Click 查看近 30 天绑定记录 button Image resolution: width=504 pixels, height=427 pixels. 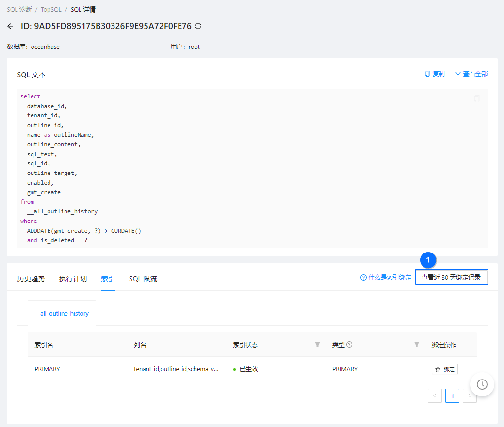(452, 277)
